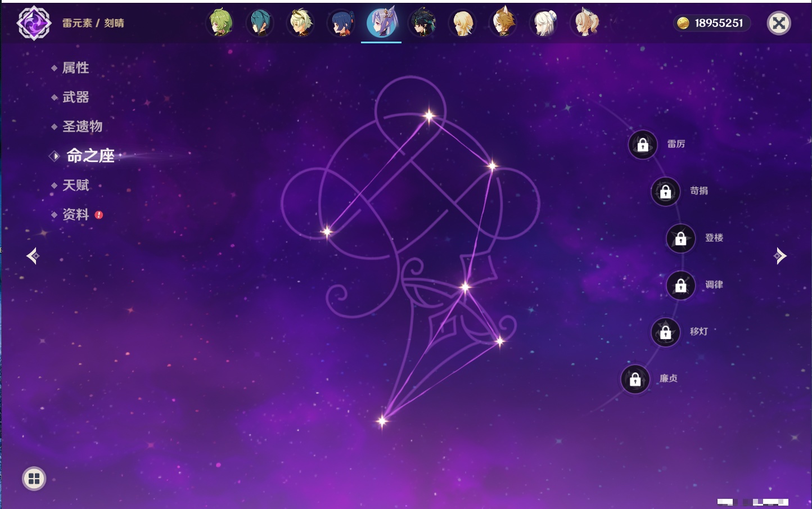Open the locked 调律 constellation icon
812x509 pixels.
[x=681, y=285]
